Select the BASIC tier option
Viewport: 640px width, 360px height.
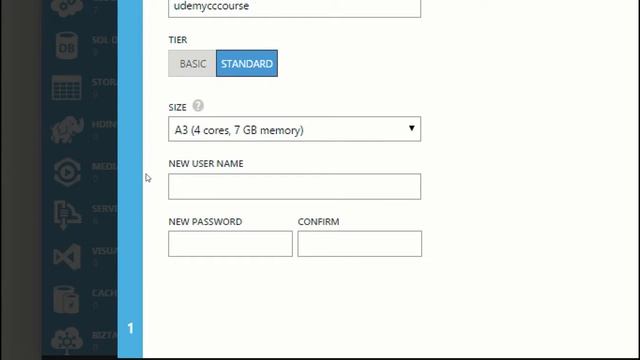click(192, 64)
